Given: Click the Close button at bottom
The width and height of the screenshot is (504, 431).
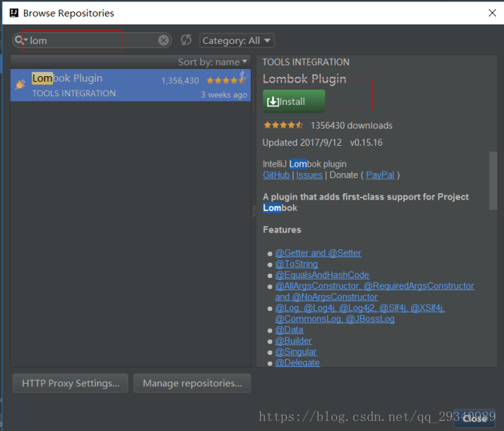Looking at the screenshot, I should 475,419.
